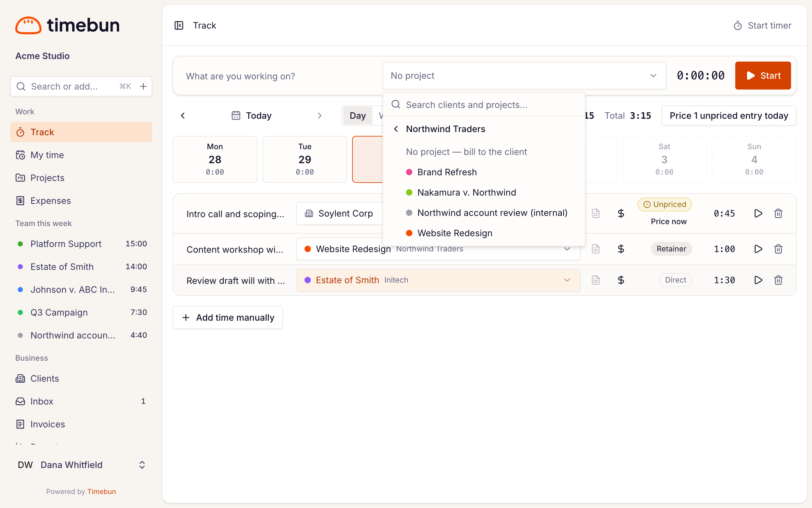This screenshot has width=812, height=508.
Task: Select Website Redesign in dropdown list
Action: (x=484, y=233)
